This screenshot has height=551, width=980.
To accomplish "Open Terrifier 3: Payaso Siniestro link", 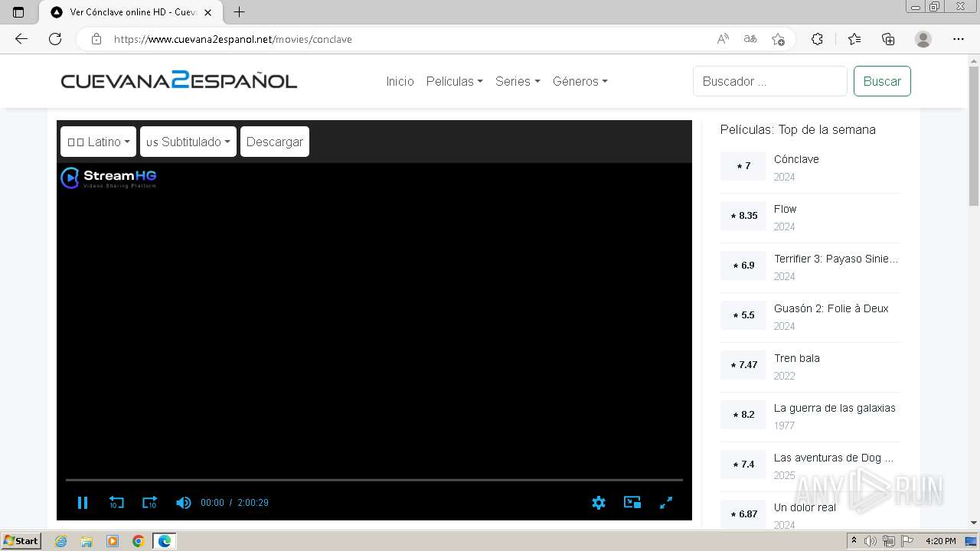I will coord(836,259).
